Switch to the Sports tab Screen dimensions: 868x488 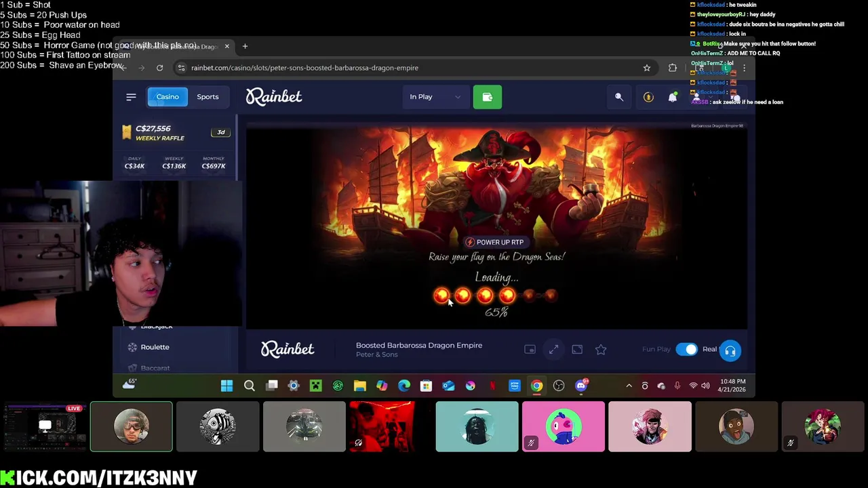208,97
